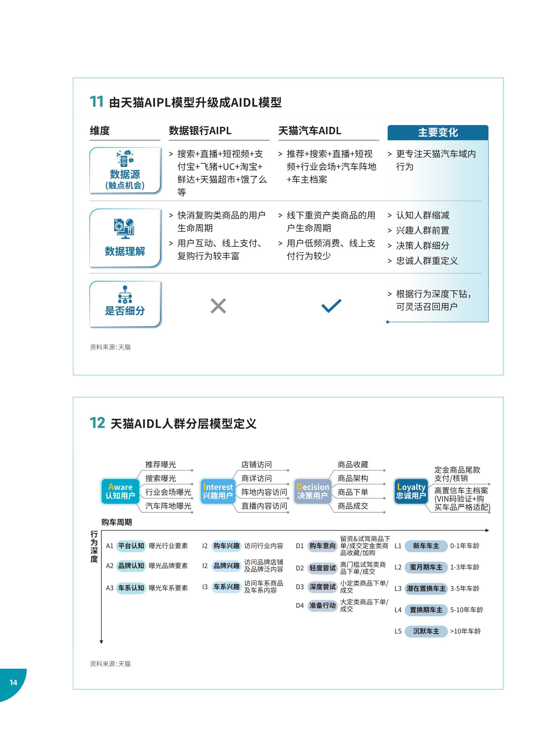Click the branch label 商品架构
Image resolution: width=535 pixels, height=756 pixels.
(x=353, y=478)
